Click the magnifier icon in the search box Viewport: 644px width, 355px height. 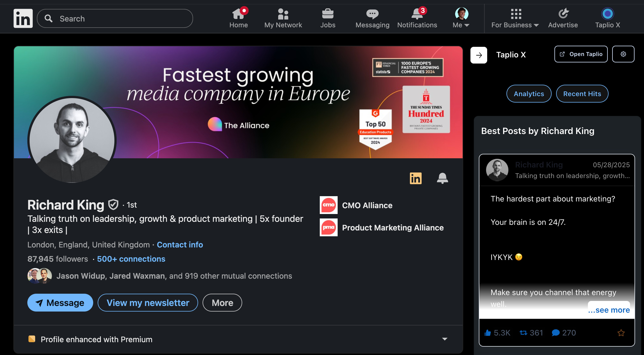49,18
